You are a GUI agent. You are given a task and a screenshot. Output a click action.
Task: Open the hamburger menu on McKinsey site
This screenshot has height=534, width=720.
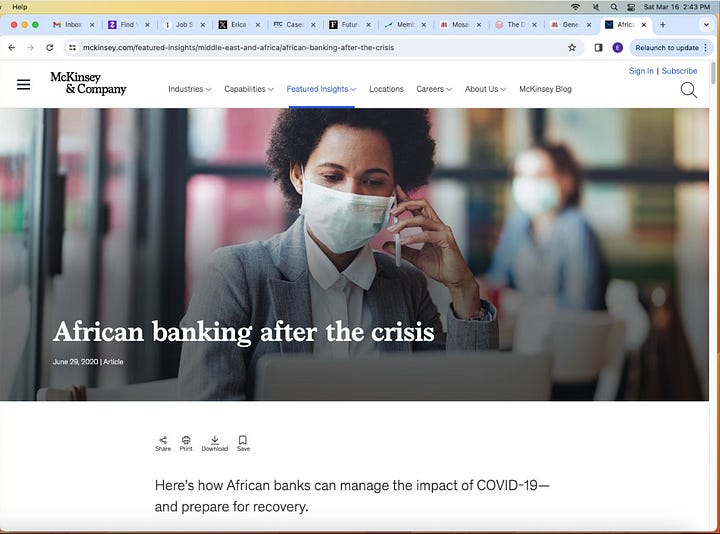click(x=23, y=84)
